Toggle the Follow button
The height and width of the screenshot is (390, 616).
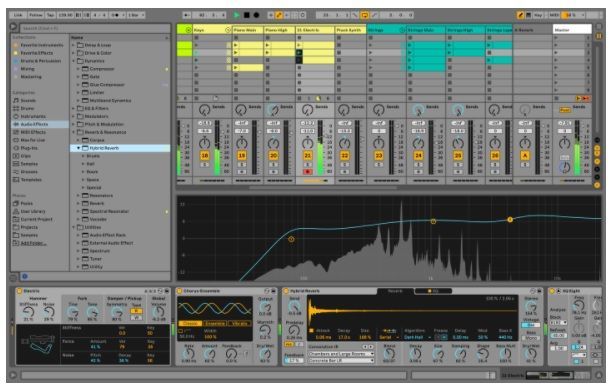pyautogui.click(x=36, y=15)
